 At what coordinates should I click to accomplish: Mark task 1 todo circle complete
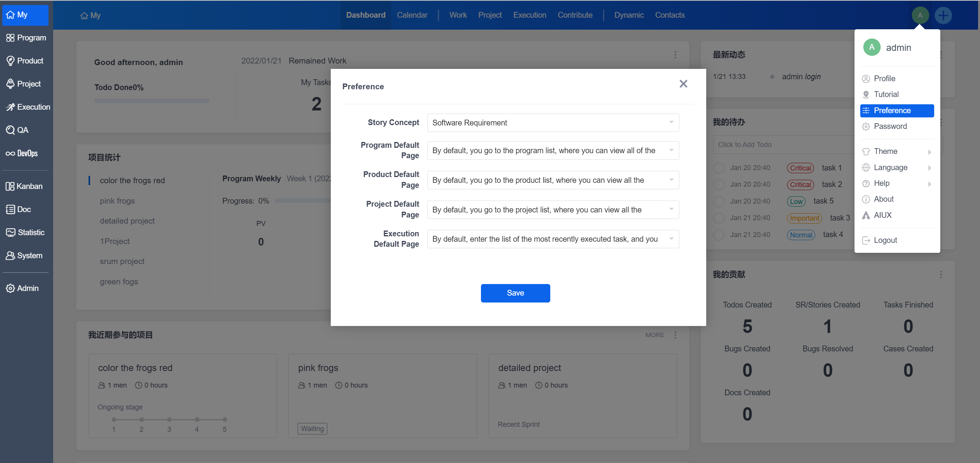(x=719, y=168)
